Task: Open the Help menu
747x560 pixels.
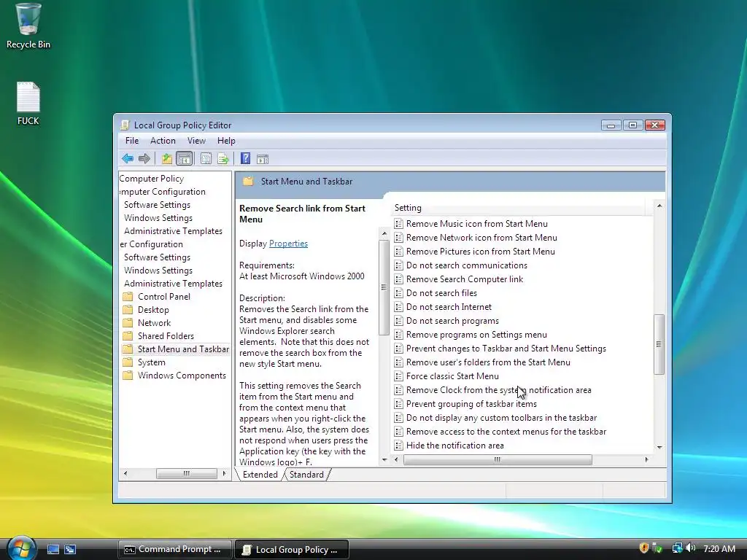Action: (x=226, y=141)
